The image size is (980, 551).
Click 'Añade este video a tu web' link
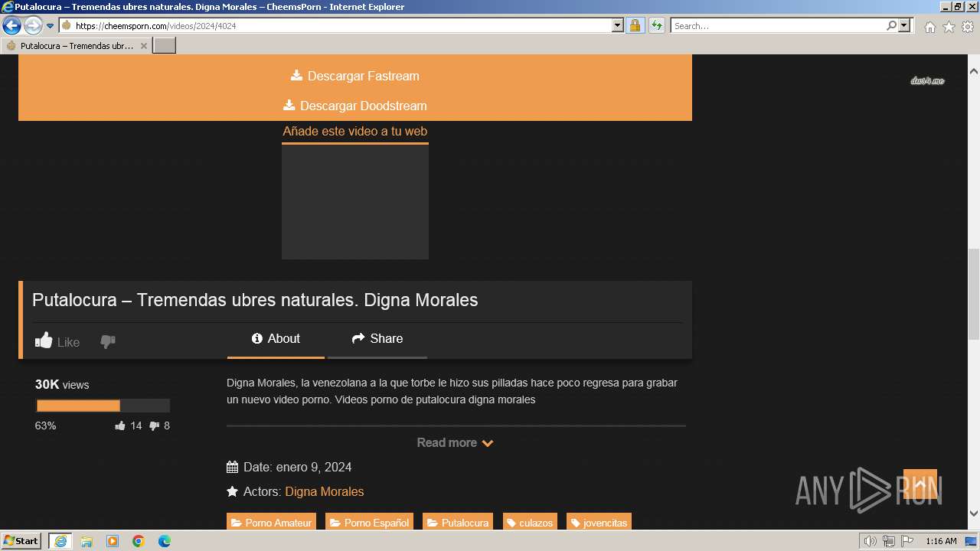point(355,131)
